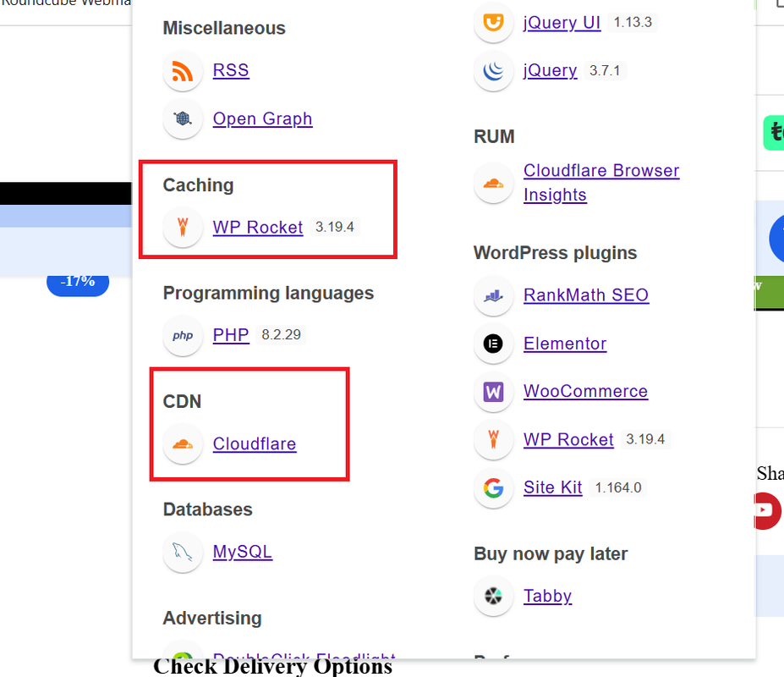
Task: Click the Elementor icon
Action: (494, 344)
